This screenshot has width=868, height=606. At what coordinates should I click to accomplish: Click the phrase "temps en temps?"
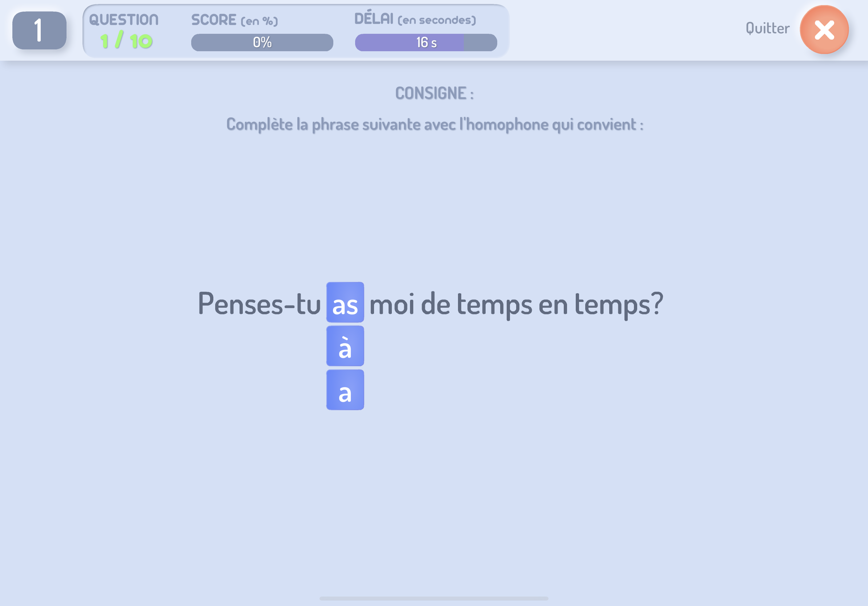pos(559,304)
